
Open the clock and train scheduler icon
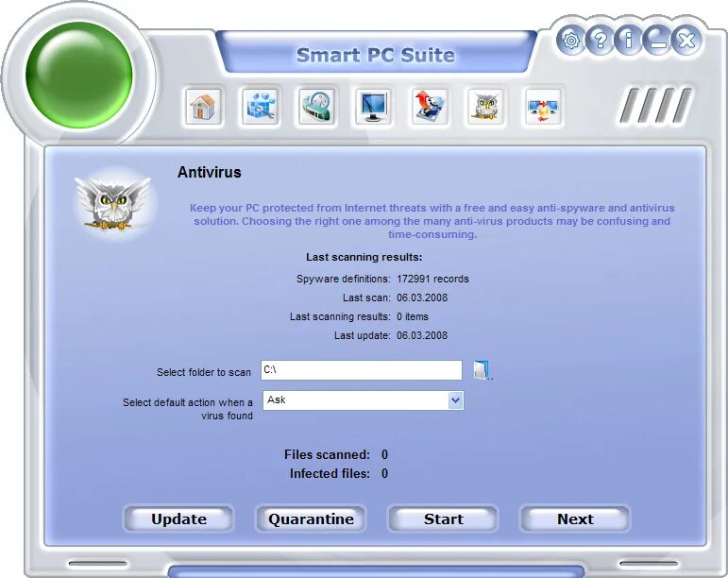316,107
